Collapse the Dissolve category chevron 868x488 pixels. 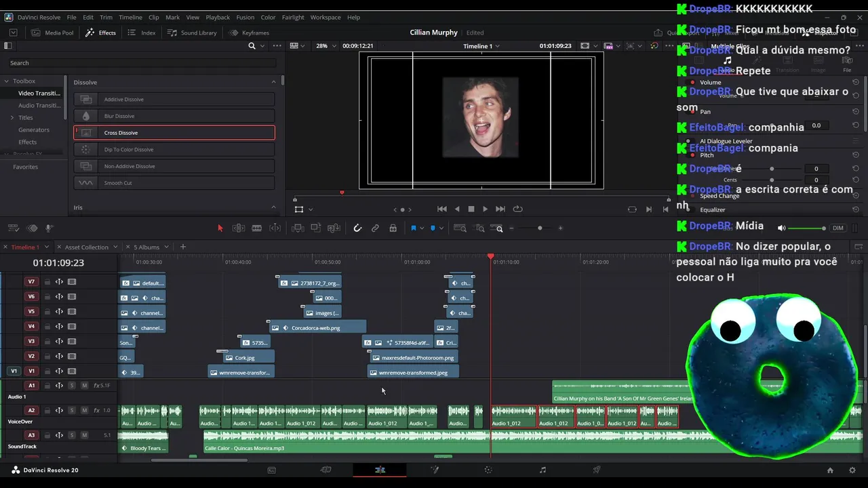point(274,82)
